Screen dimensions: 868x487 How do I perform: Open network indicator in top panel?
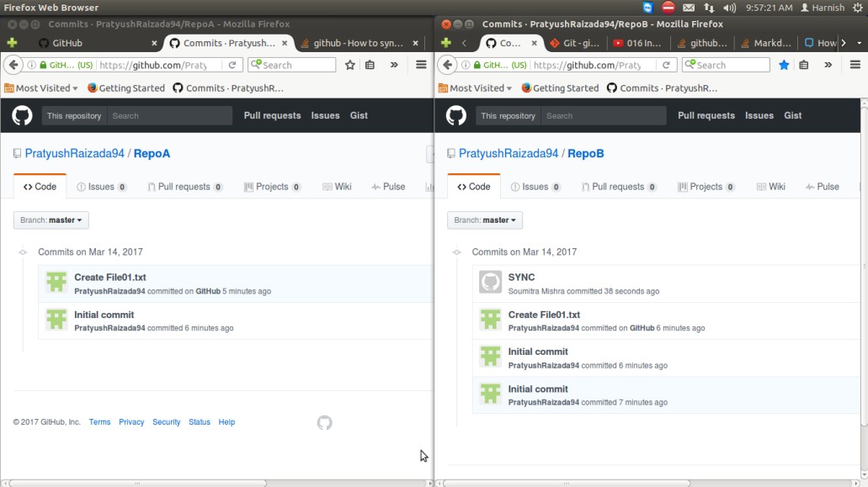(709, 8)
